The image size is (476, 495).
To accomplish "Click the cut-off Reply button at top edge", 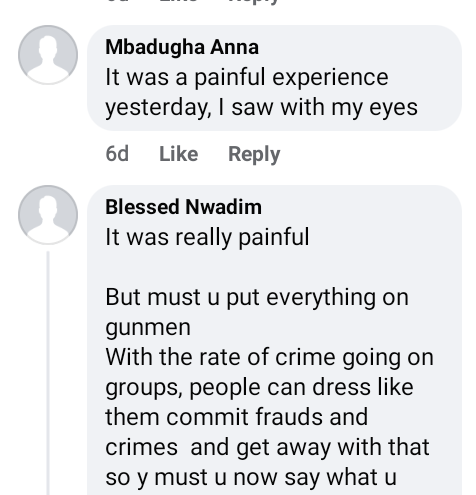I will [x=253, y=2].
